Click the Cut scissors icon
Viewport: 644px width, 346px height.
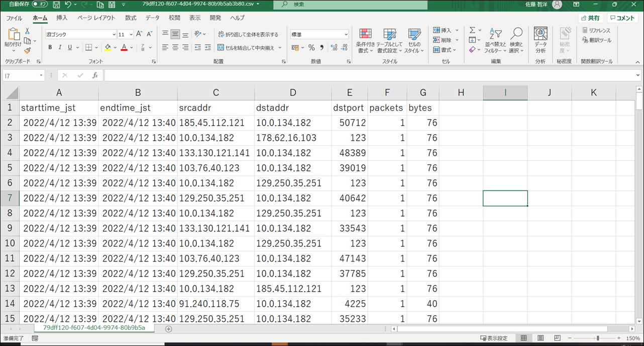28,31
